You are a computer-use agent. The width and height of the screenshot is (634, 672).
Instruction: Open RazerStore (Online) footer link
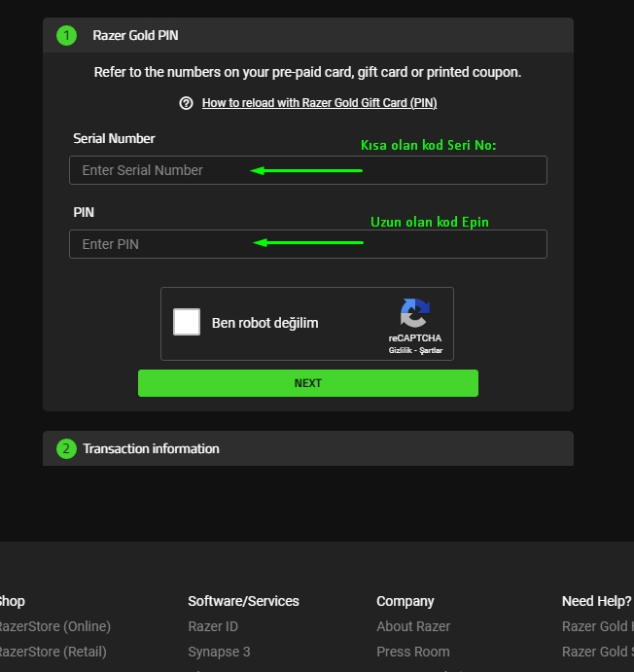pyautogui.click(x=54, y=626)
